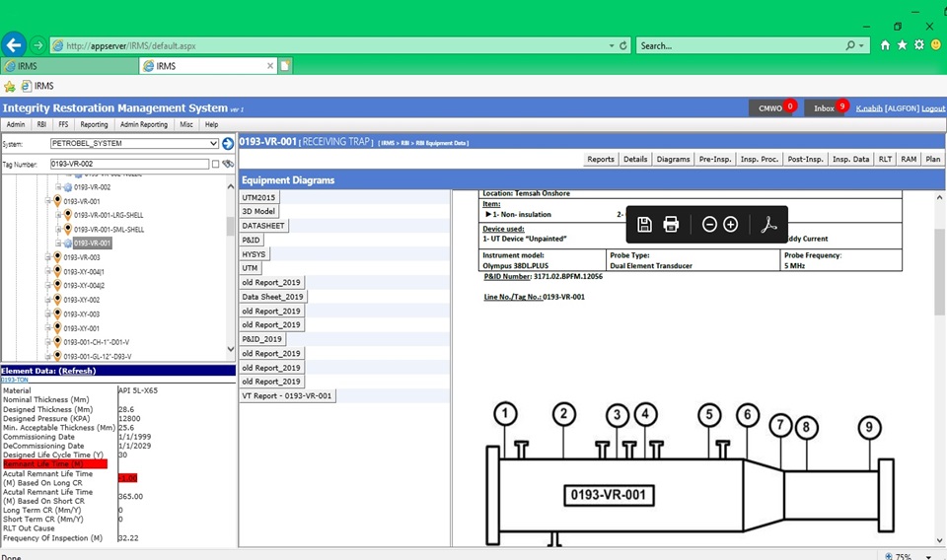Open the browser home page icon
This screenshot has height=560, width=947.
[x=885, y=45]
